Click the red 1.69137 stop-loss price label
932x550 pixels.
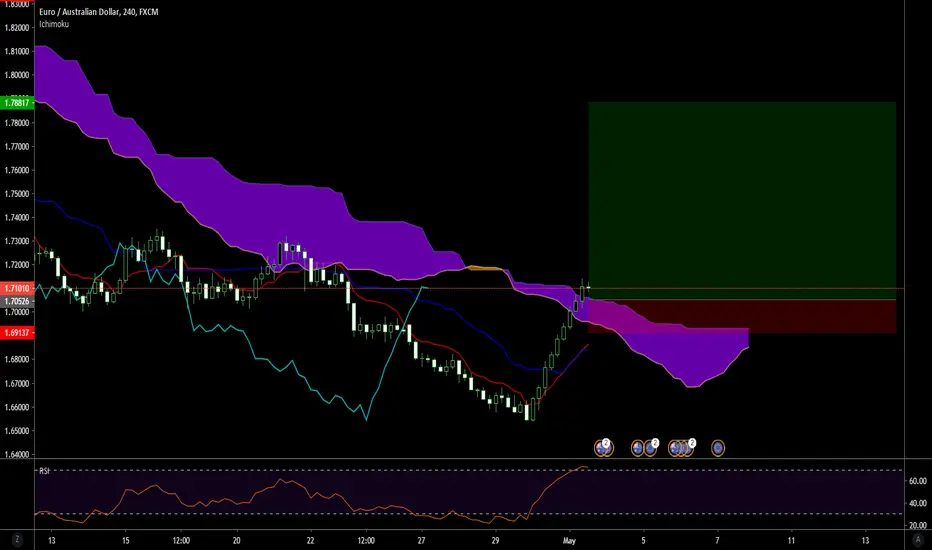(17, 333)
